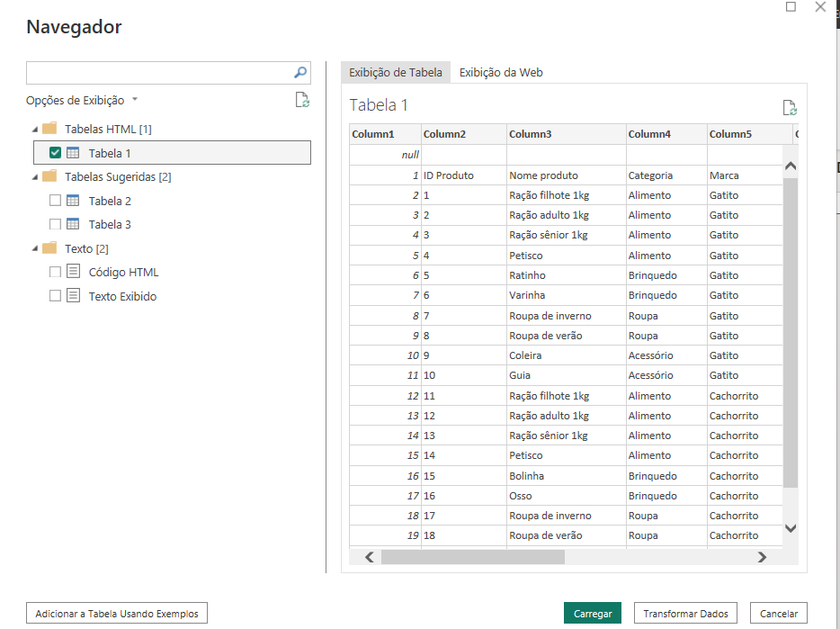Click the refresh icon beside Opções de Exibição
This screenshot has height=629, width=840.
click(x=302, y=100)
